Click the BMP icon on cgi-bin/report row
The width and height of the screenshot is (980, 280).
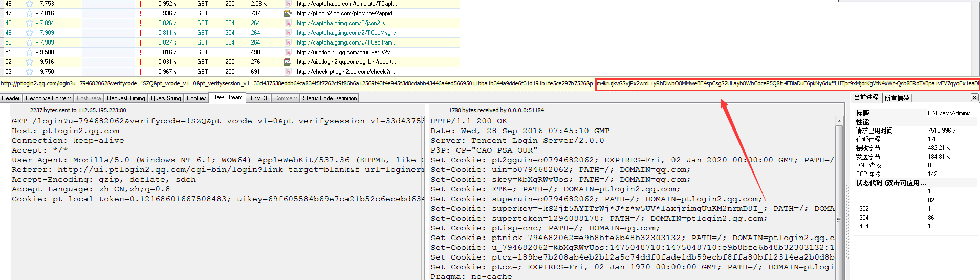coord(288,62)
